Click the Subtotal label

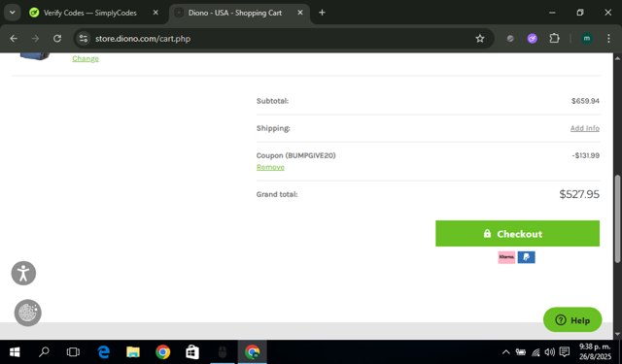coord(272,101)
